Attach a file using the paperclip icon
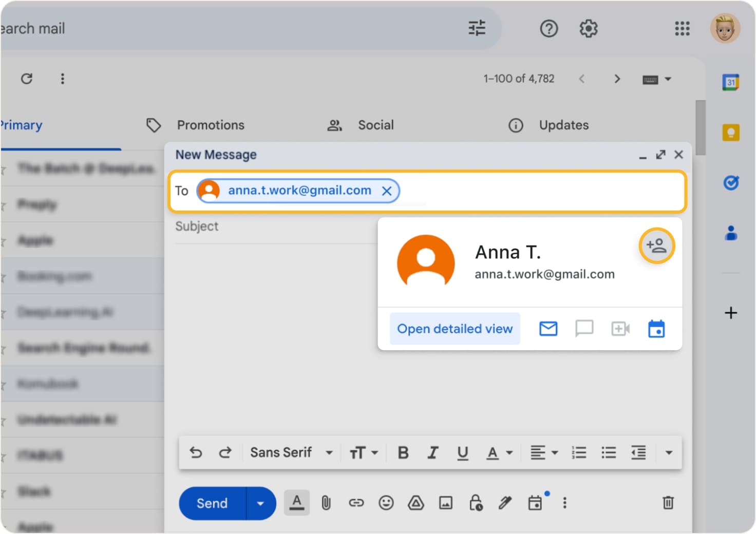Viewport: 756px width, 534px height. 327,503
